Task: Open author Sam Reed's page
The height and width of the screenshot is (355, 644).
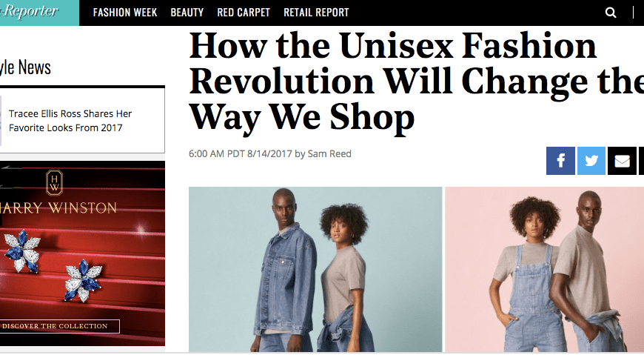Action: coord(329,154)
